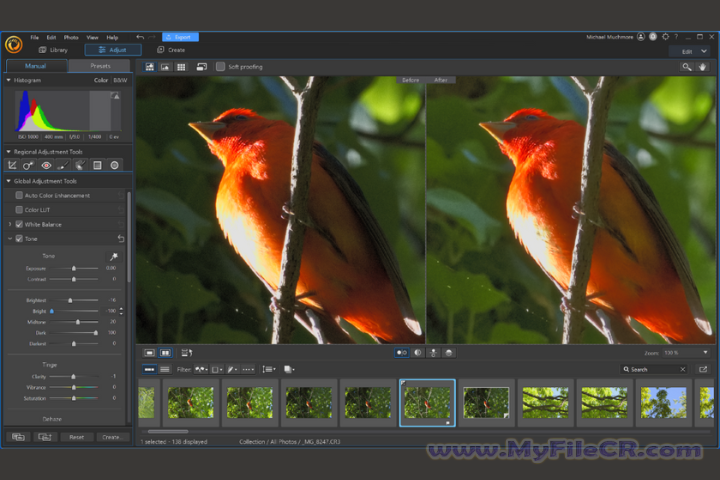Open the share/export icon beside Search
Viewport: 720px width, 480px height.
[703, 369]
